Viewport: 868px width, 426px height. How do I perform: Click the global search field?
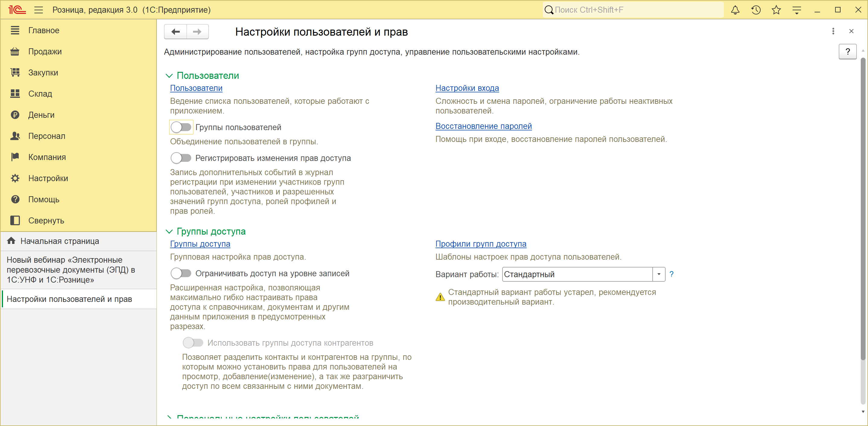633,10
